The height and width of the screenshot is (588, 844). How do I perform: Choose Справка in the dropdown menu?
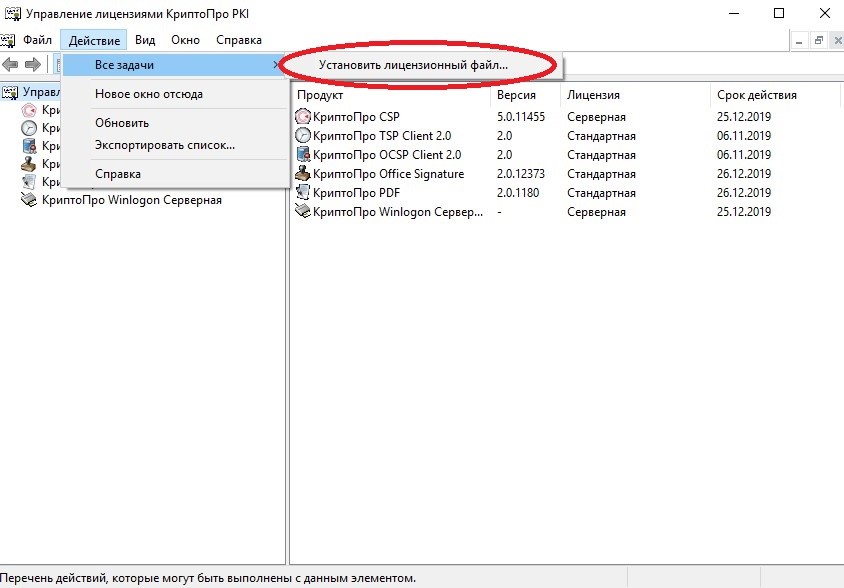(175, 174)
